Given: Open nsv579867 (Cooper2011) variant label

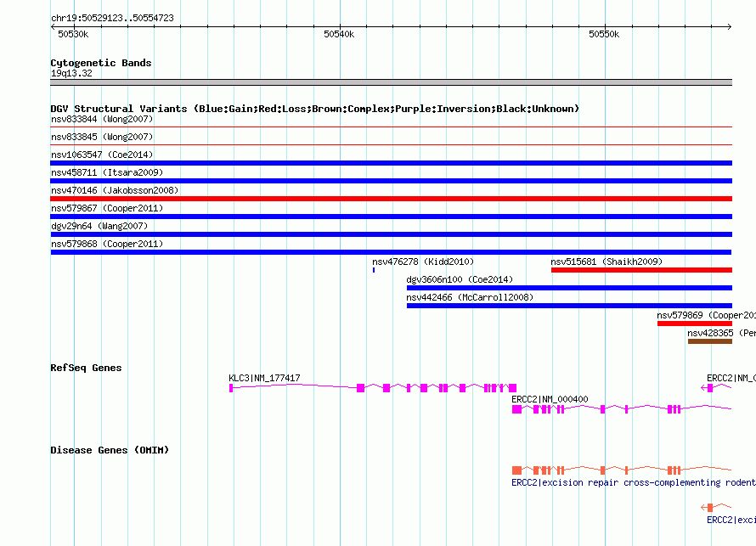Looking at the screenshot, I should (x=107, y=208).
